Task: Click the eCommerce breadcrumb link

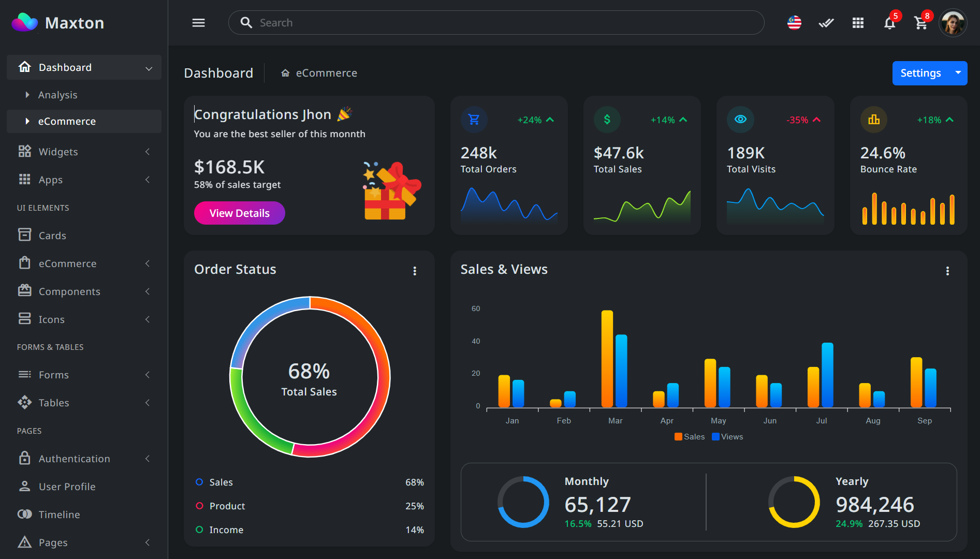Action: pos(326,73)
